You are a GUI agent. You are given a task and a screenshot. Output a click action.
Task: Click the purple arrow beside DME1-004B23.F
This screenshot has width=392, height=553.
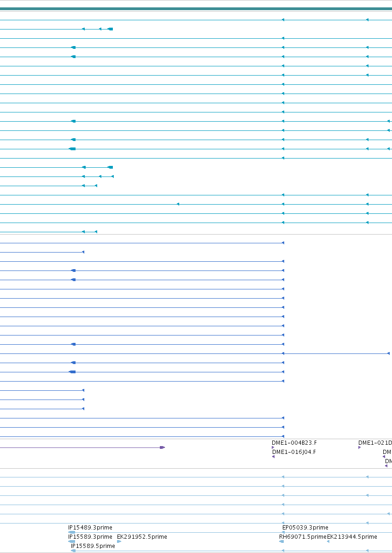273,447
